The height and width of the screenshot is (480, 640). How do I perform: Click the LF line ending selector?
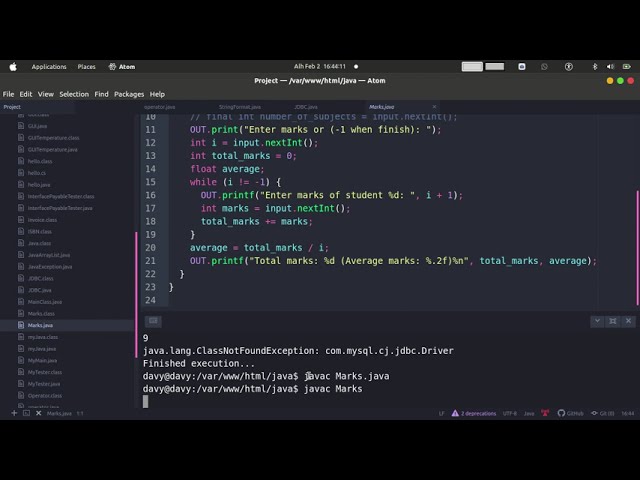[x=442, y=413]
